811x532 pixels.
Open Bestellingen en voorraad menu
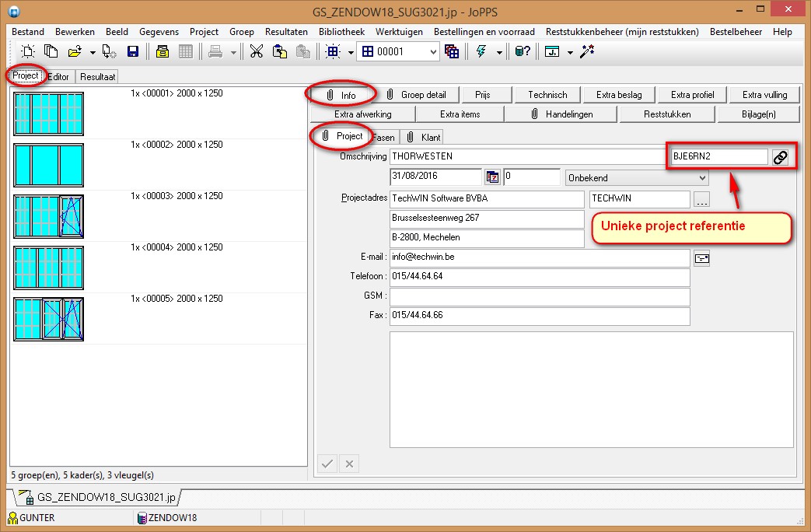484,32
